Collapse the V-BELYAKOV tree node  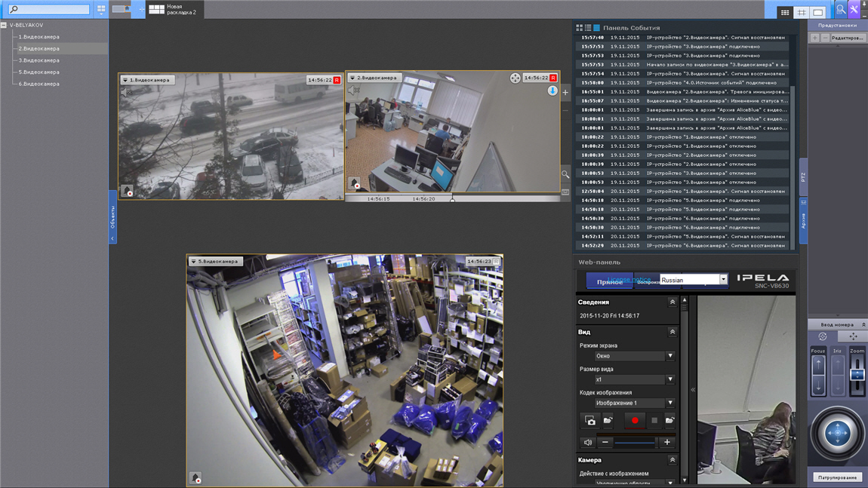pyautogui.click(x=4, y=26)
